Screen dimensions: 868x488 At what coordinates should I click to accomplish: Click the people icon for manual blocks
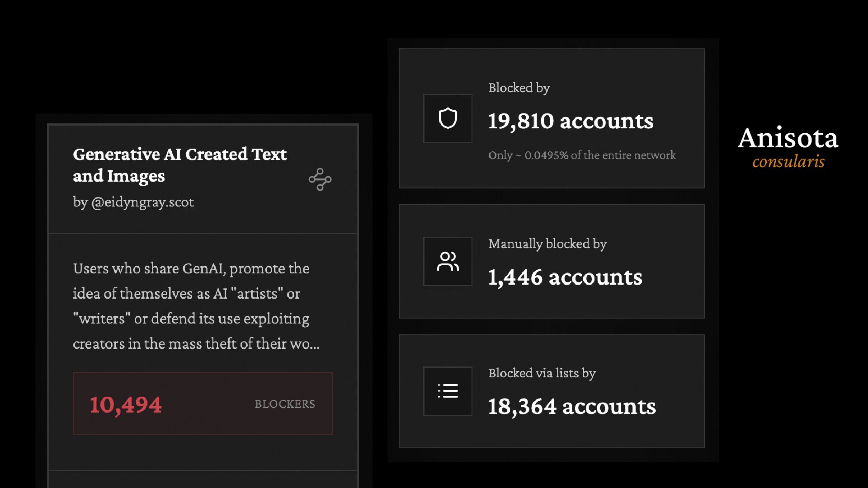(x=448, y=261)
